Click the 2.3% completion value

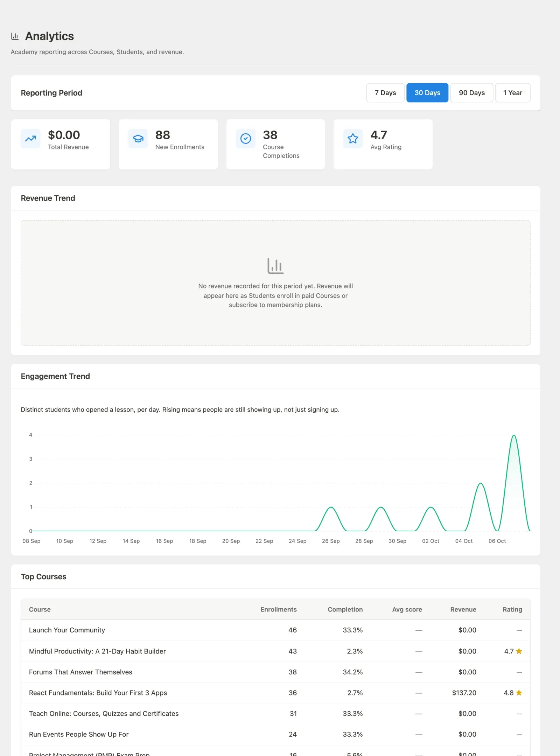[x=355, y=651]
